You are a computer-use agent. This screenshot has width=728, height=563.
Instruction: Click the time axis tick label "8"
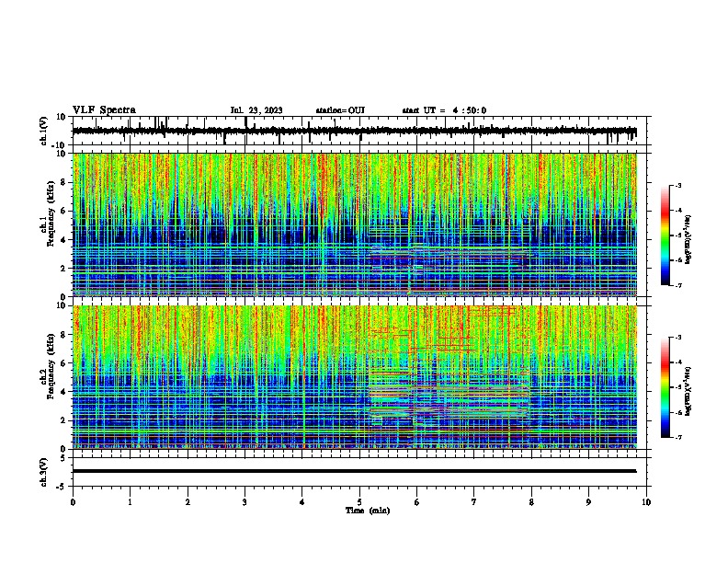coord(531,502)
